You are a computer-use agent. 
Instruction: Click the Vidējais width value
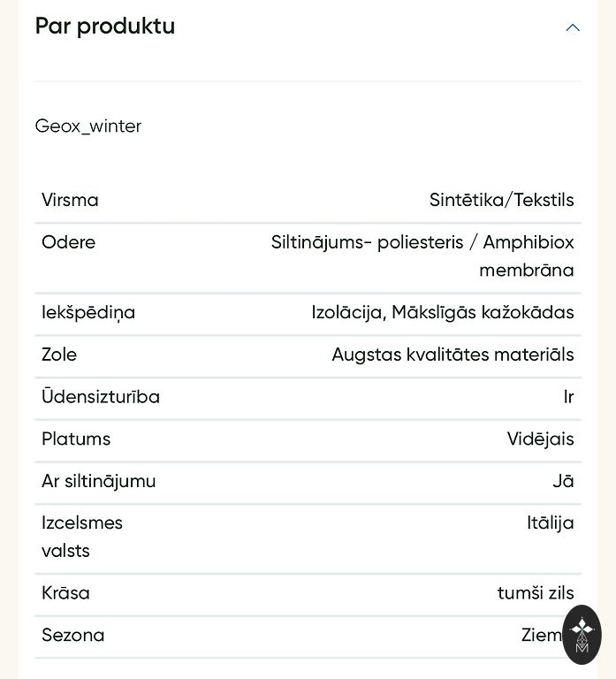[540, 439]
